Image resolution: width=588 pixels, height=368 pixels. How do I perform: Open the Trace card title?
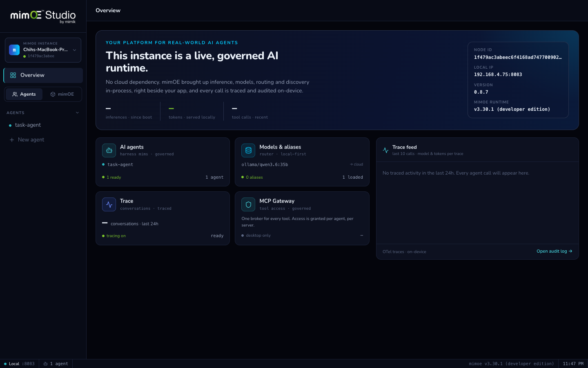[x=127, y=201]
